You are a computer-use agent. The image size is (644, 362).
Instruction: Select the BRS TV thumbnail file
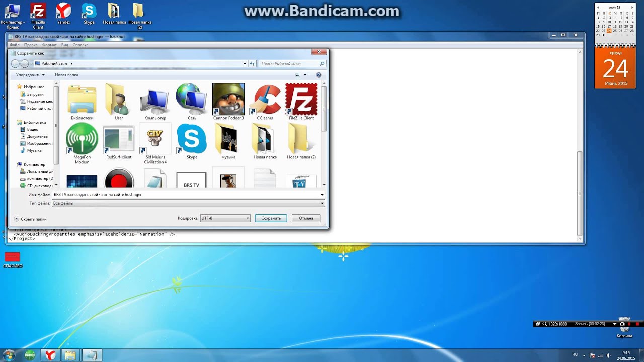[x=192, y=180]
